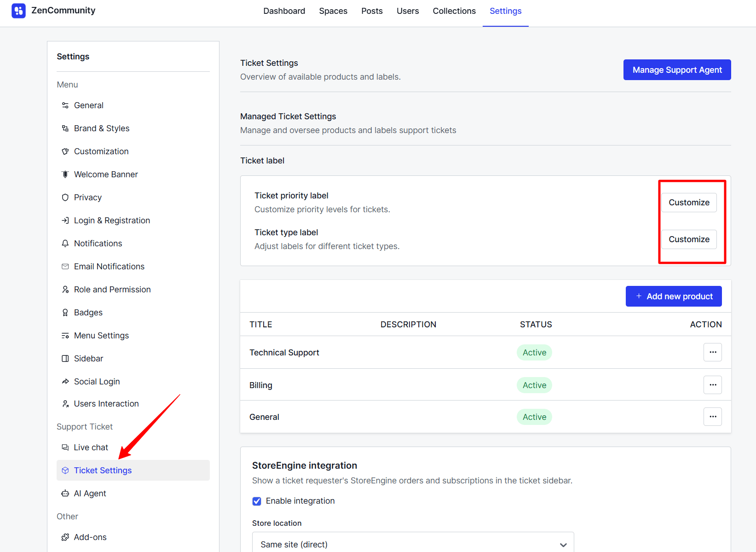Open the Posts tab
This screenshot has height=552, width=756.
[372, 11]
